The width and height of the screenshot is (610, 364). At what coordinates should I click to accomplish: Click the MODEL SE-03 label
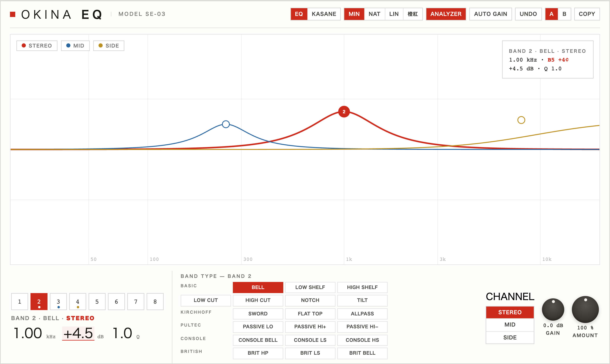[x=142, y=14]
